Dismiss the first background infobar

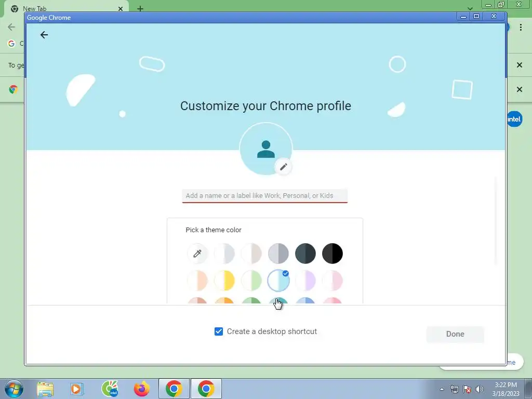tap(520, 65)
